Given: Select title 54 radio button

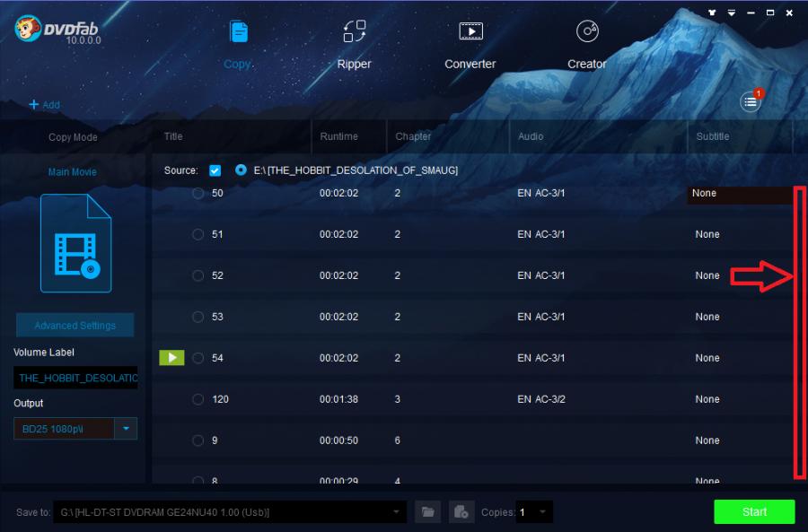Looking at the screenshot, I should (x=198, y=358).
